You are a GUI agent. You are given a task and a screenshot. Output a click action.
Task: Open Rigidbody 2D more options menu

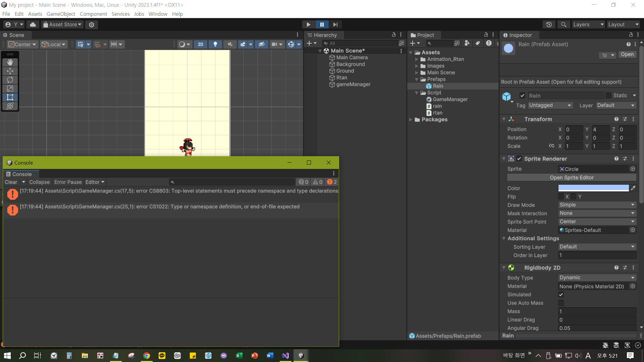click(x=633, y=268)
